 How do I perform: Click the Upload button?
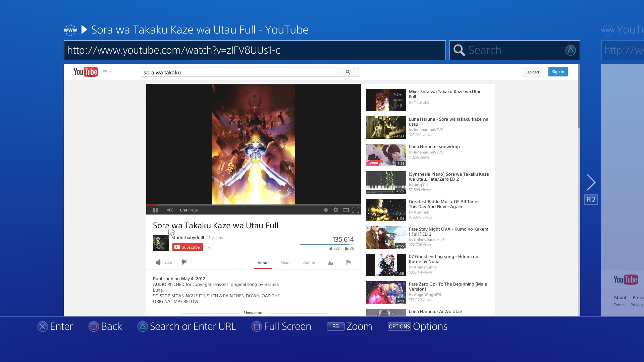[x=533, y=72]
